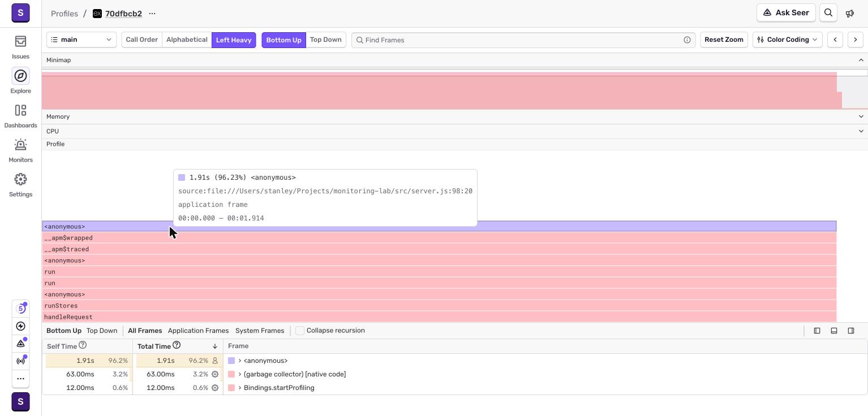Click the 70dfbcb2 profile breadcrumb

123,14
